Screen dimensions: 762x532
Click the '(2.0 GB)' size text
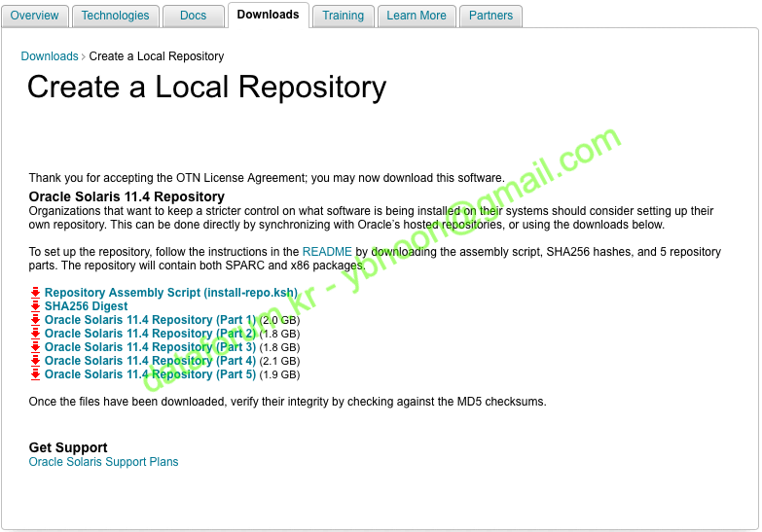279,320
